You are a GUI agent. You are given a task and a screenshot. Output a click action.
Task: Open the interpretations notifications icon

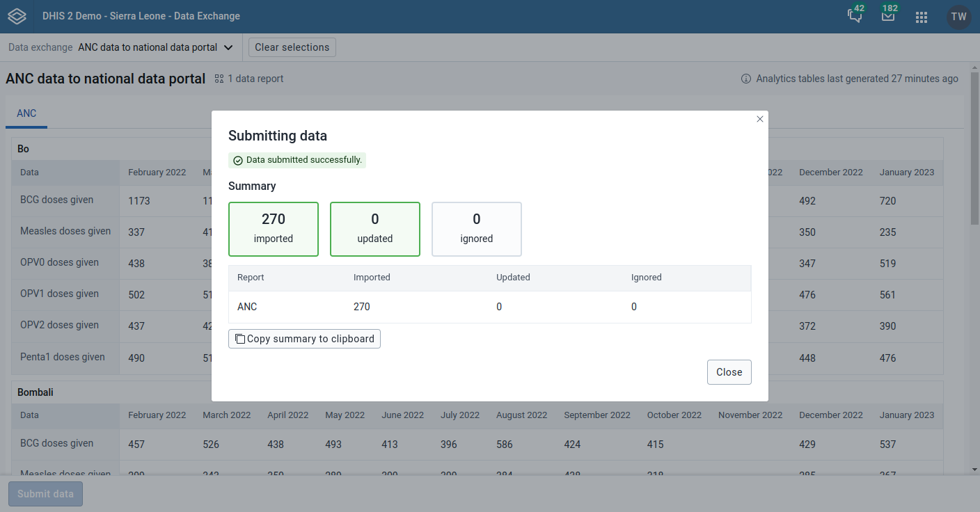click(855, 17)
